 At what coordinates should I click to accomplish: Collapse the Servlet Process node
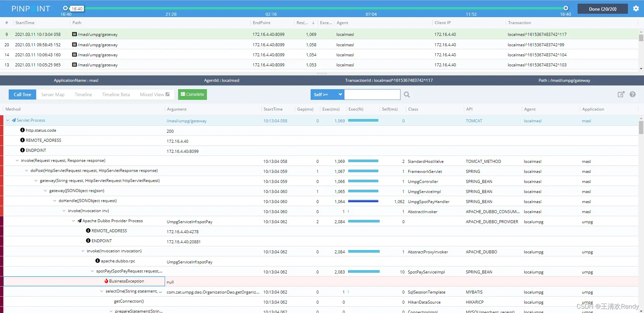[x=8, y=120]
